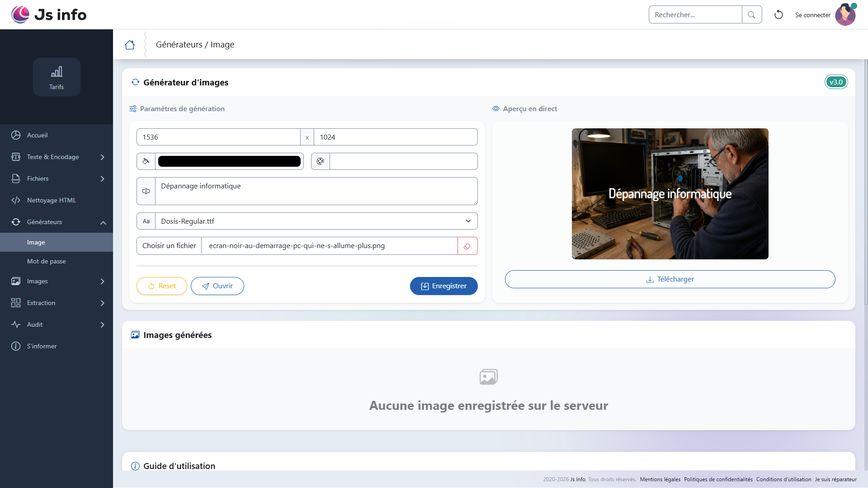
Task: Open the Mentions légales footer link
Action: click(x=660, y=479)
